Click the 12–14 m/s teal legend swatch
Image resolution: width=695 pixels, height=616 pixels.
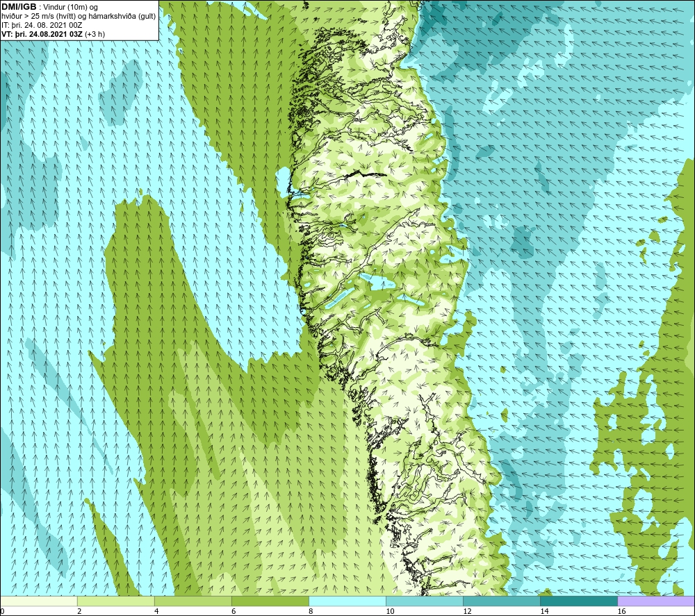(502, 601)
